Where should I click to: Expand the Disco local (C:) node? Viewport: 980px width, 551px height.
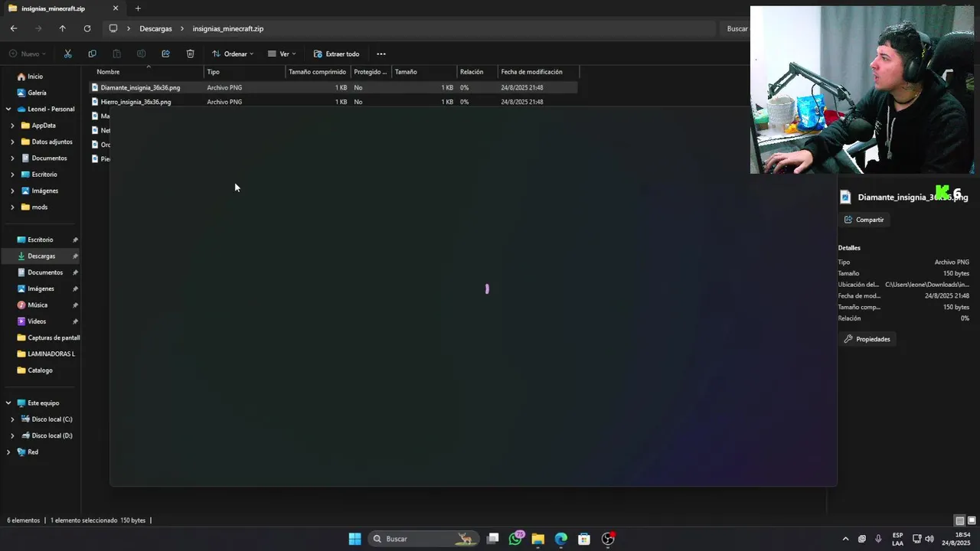click(x=12, y=419)
